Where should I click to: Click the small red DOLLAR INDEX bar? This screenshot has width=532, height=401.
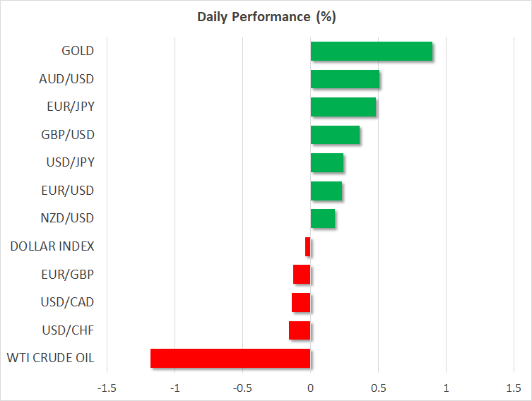tap(308, 246)
